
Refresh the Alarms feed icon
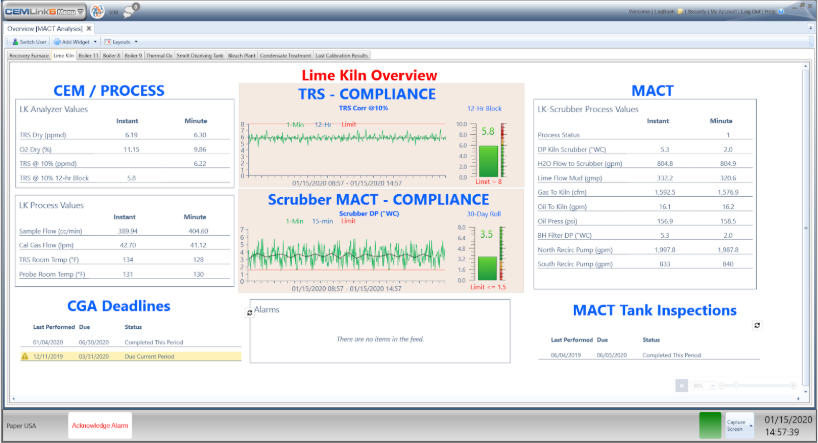pos(249,313)
